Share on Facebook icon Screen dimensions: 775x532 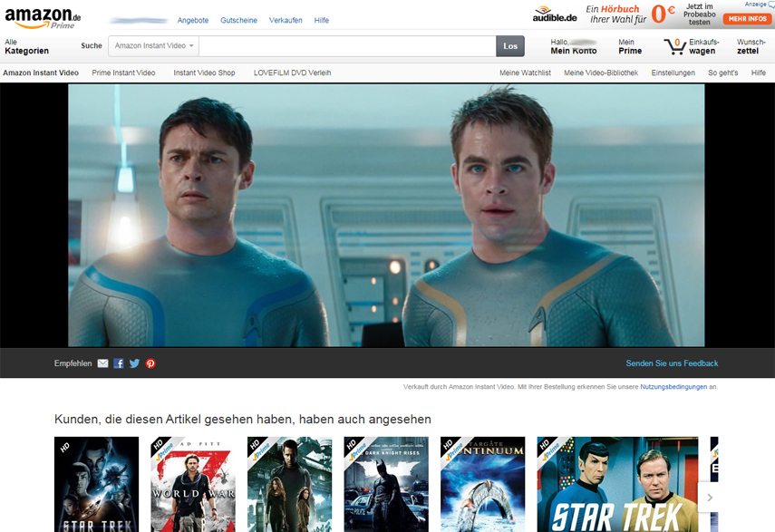point(119,363)
